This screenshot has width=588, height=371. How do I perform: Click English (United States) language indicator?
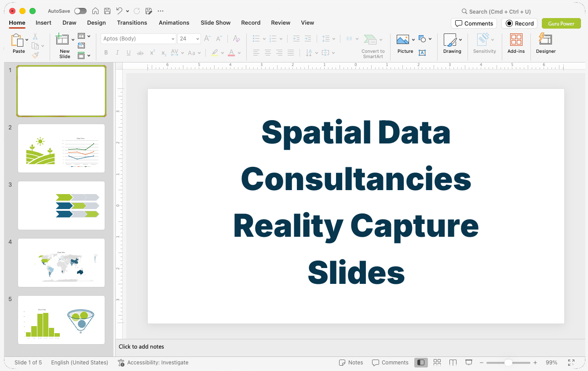(x=80, y=363)
